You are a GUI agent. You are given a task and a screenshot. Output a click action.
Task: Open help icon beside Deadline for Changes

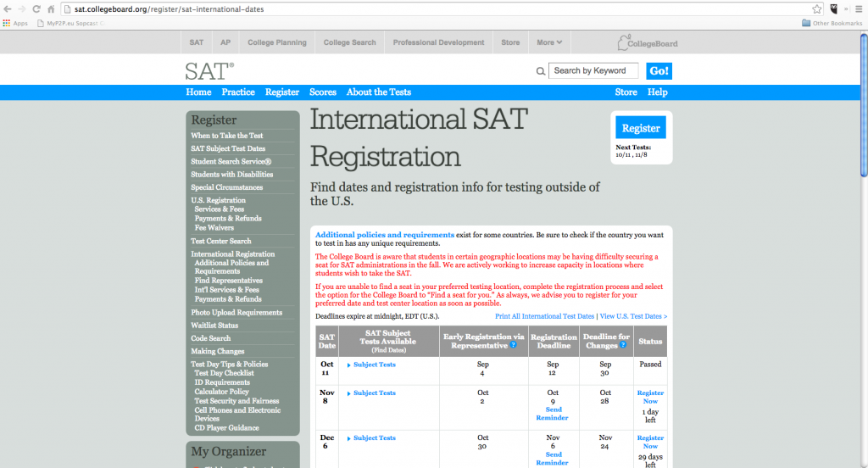623,345
